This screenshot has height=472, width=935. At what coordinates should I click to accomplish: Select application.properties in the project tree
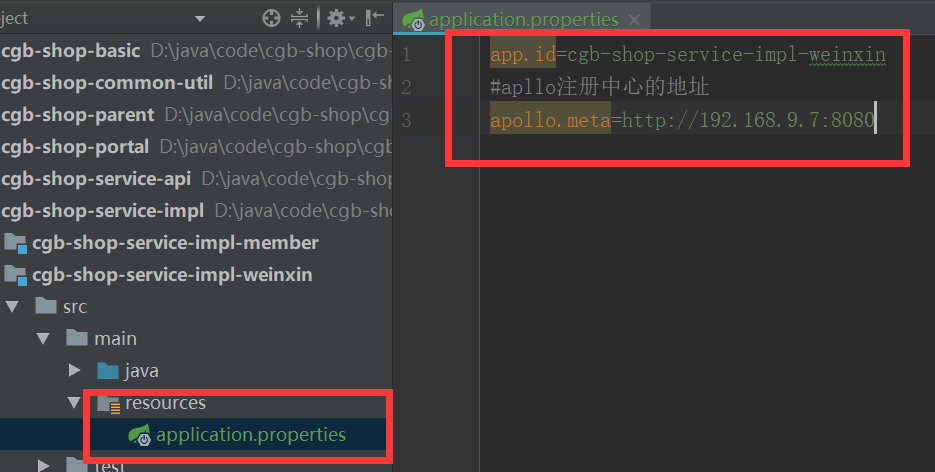pos(251,434)
